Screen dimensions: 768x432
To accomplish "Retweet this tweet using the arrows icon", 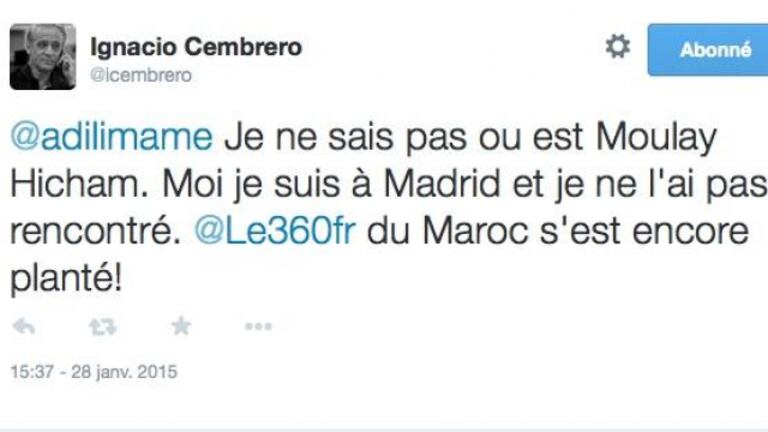I will 102,327.
